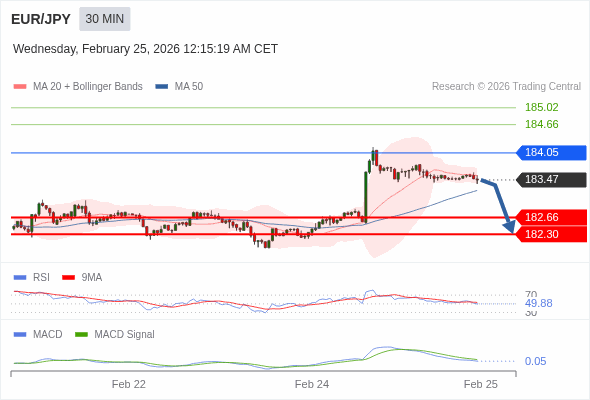Click the red 182.30 support price tag
This screenshot has height=400, width=590.
click(551, 234)
